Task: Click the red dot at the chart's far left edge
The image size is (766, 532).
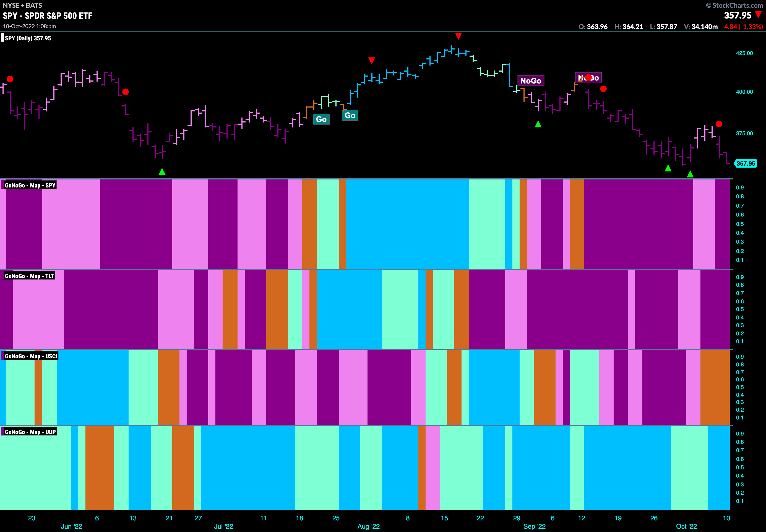Action: pos(10,79)
